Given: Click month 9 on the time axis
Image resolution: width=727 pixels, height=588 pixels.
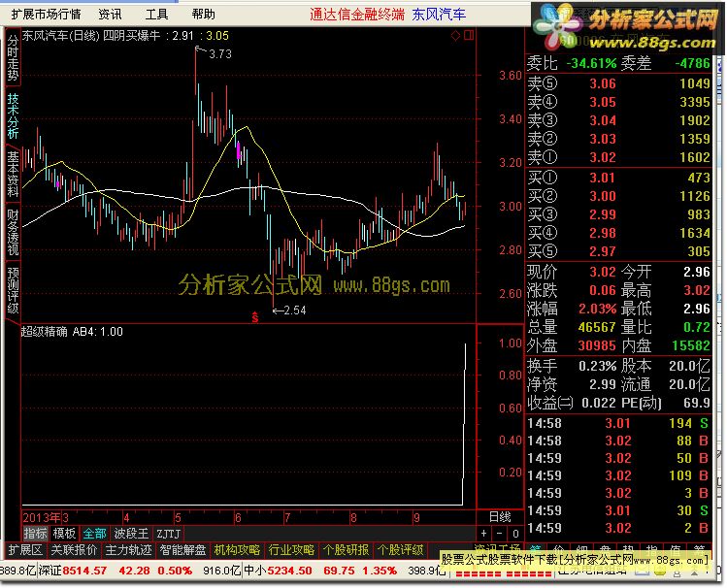Looking at the screenshot, I should click(415, 517).
